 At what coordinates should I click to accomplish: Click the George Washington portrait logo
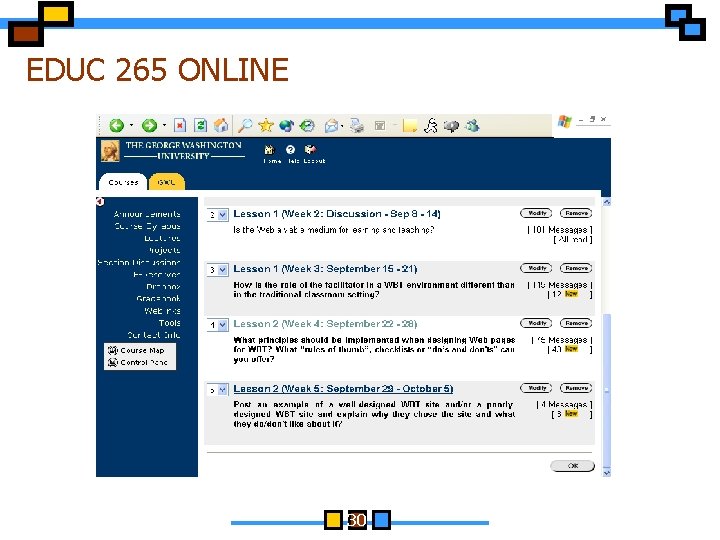110,151
